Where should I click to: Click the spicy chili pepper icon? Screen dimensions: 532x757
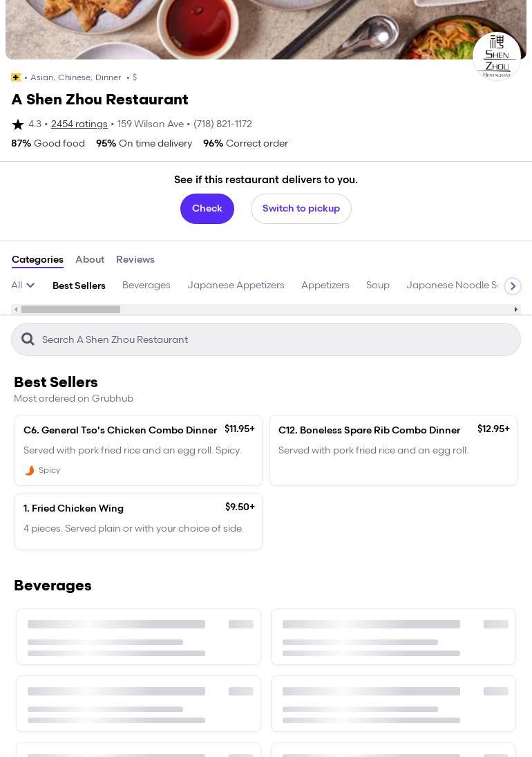pyautogui.click(x=29, y=470)
